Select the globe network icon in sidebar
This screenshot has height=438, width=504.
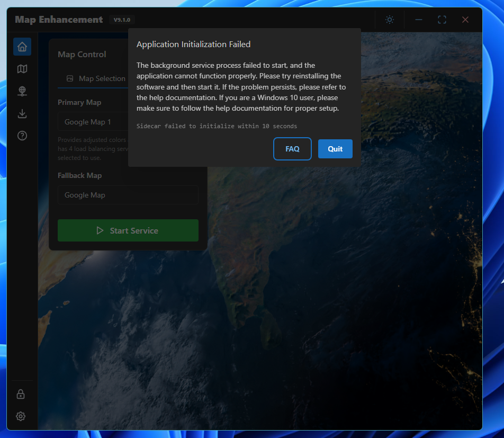tap(22, 91)
